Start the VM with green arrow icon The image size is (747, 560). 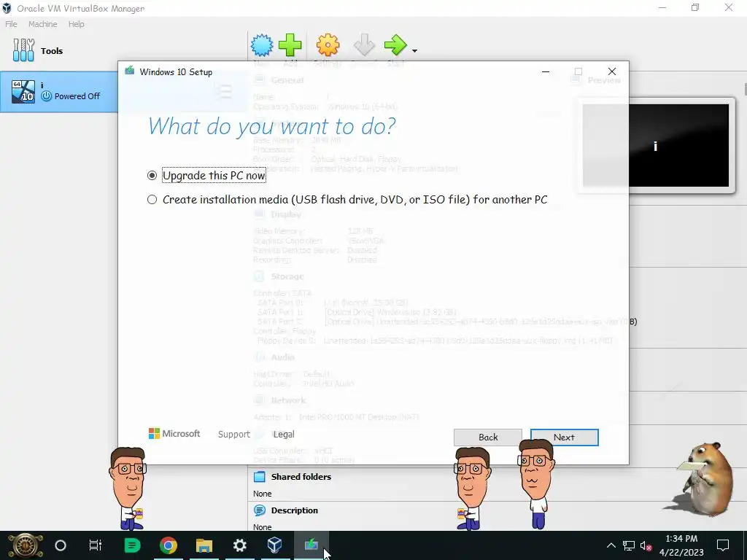point(395,45)
